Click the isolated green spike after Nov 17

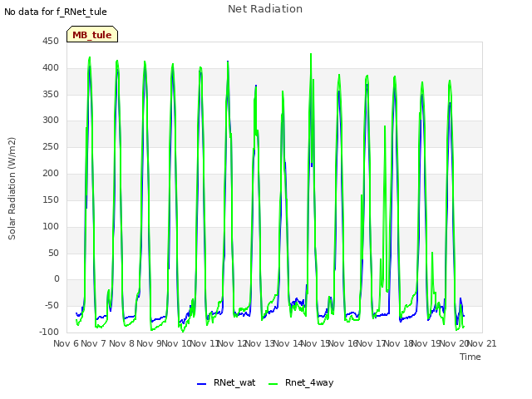pyautogui.click(x=385, y=126)
